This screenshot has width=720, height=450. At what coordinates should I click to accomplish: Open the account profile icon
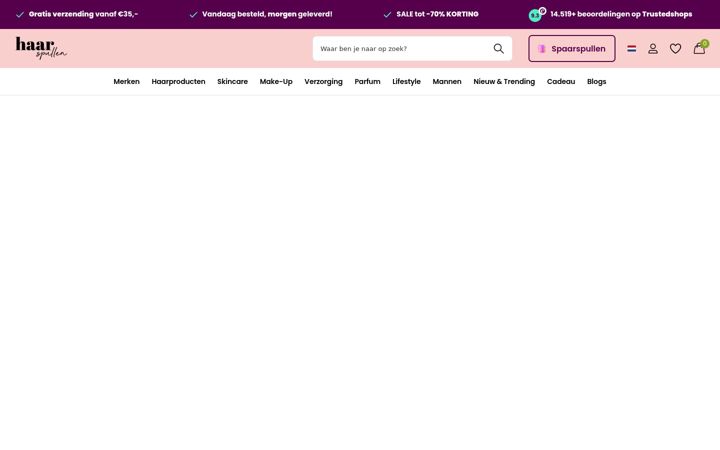(x=653, y=49)
